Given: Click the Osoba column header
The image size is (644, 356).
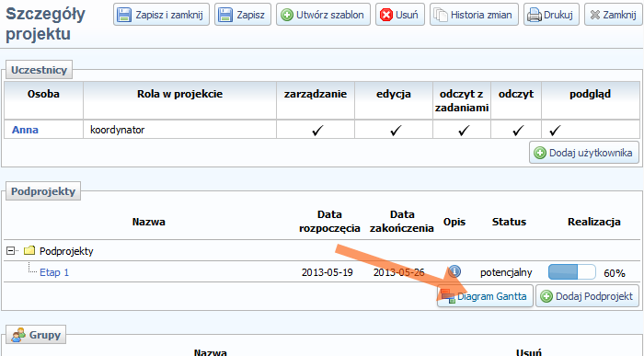Looking at the screenshot, I should pos(43,94).
